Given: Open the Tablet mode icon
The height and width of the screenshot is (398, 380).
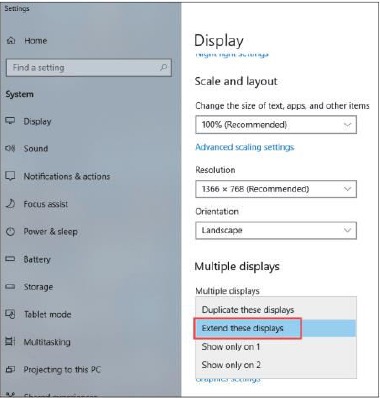Looking at the screenshot, I should 10,314.
